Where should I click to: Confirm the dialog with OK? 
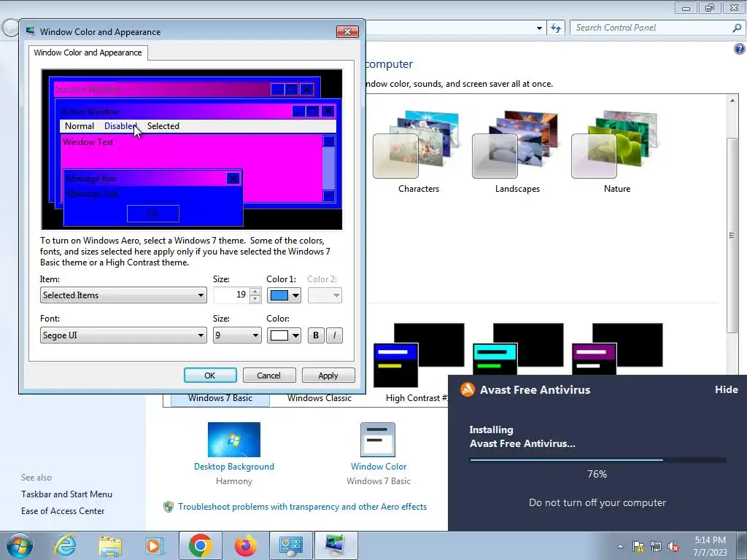(x=210, y=376)
